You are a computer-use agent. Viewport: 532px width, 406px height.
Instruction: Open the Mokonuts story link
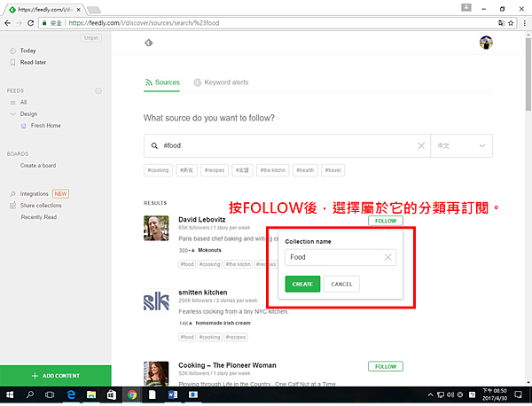[209, 250]
